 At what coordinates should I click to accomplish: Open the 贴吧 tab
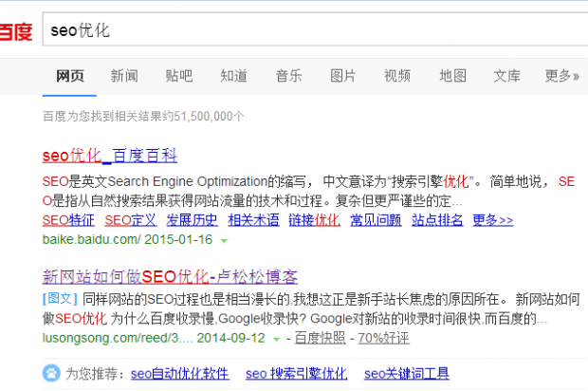pos(179,76)
